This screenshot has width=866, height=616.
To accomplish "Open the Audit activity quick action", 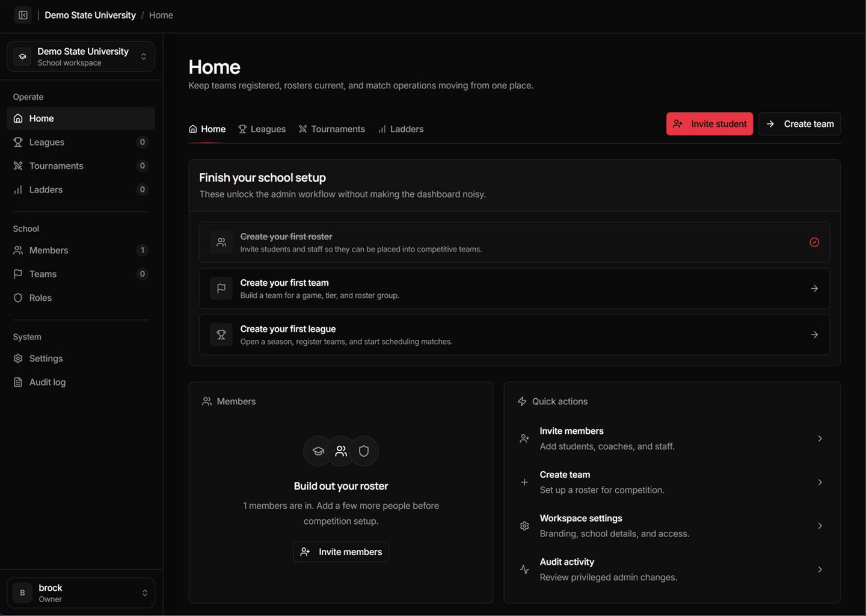I will [672, 570].
